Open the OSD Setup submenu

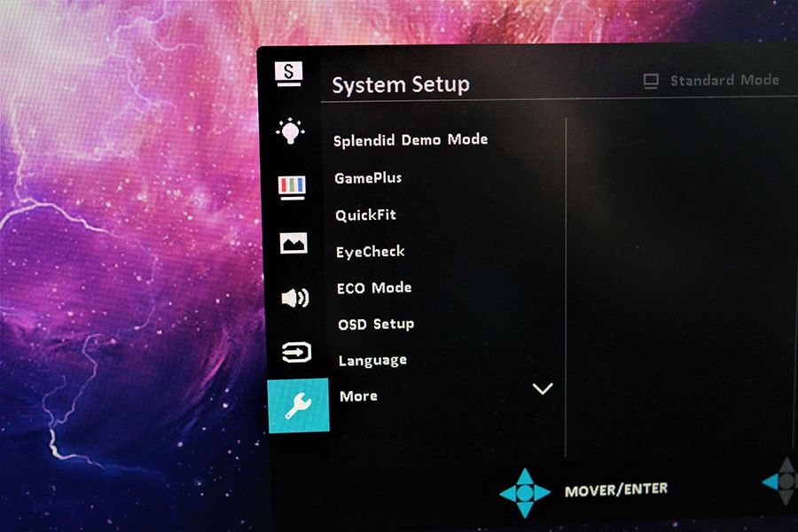376,325
